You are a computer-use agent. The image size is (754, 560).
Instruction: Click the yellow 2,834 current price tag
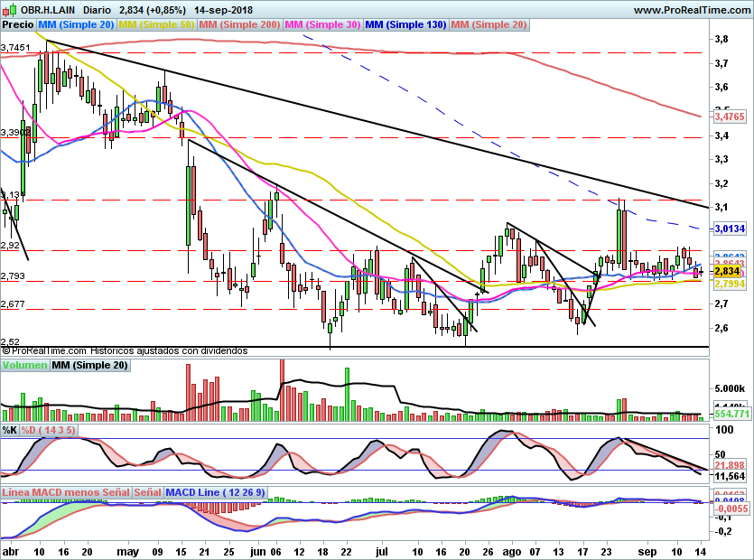pos(728,271)
